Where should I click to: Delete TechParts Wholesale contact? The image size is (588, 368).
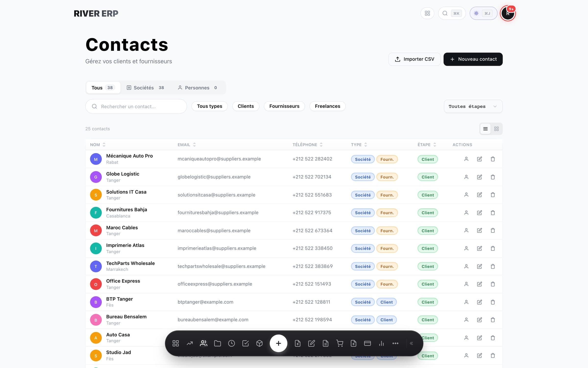click(x=493, y=266)
